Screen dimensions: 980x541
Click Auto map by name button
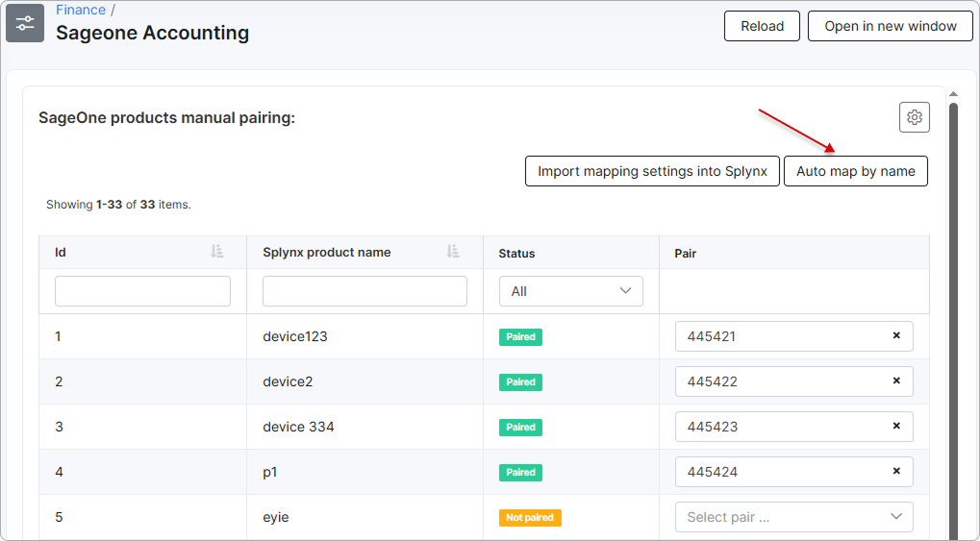[x=856, y=171]
